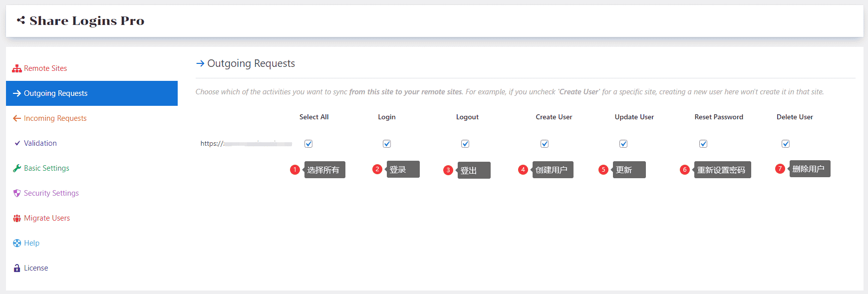
Task: Click the Reset Password column header
Action: click(719, 117)
